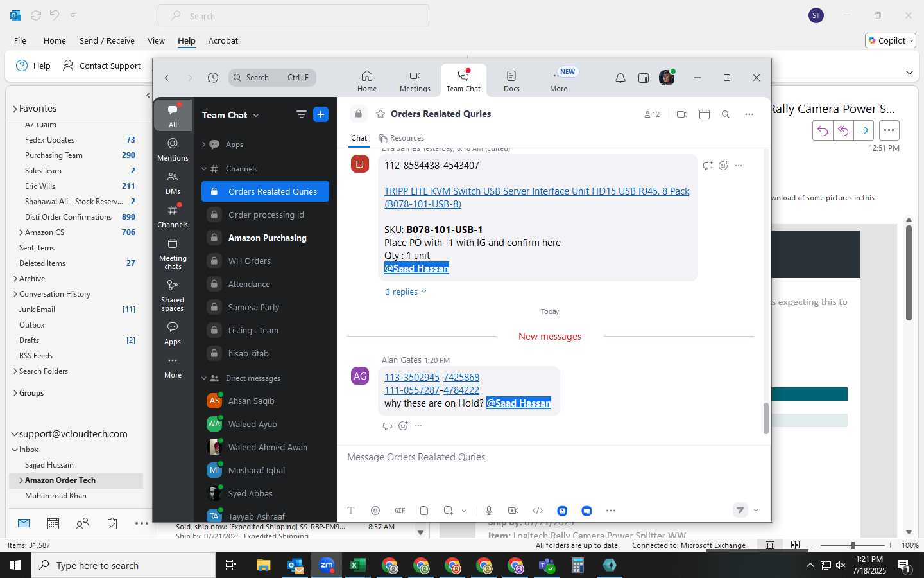Click GIF button in composer
Viewport: 924px width, 578px height.
(400, 511)
